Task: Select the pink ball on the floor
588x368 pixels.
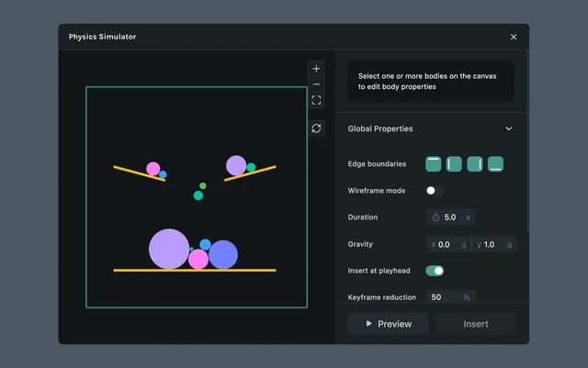Action: click(x=198, y=260)
